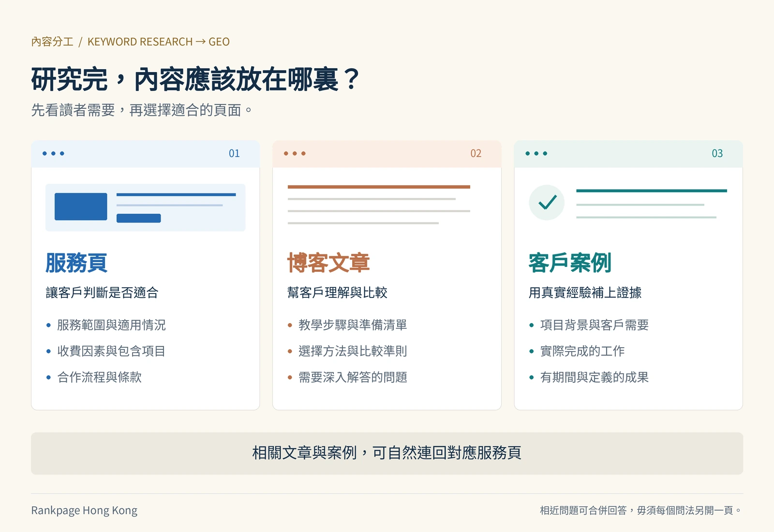
Task: Click the breadcrumb 內容分工 / KEYWORD RESEARCH → GEO
Action: click(x=130, y=42)
